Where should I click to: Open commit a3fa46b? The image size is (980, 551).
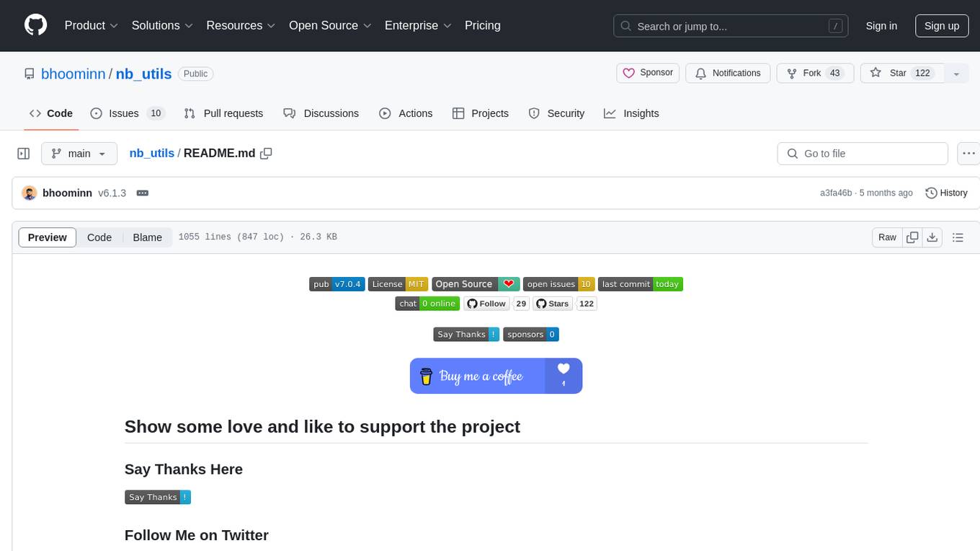click(836, 193)
